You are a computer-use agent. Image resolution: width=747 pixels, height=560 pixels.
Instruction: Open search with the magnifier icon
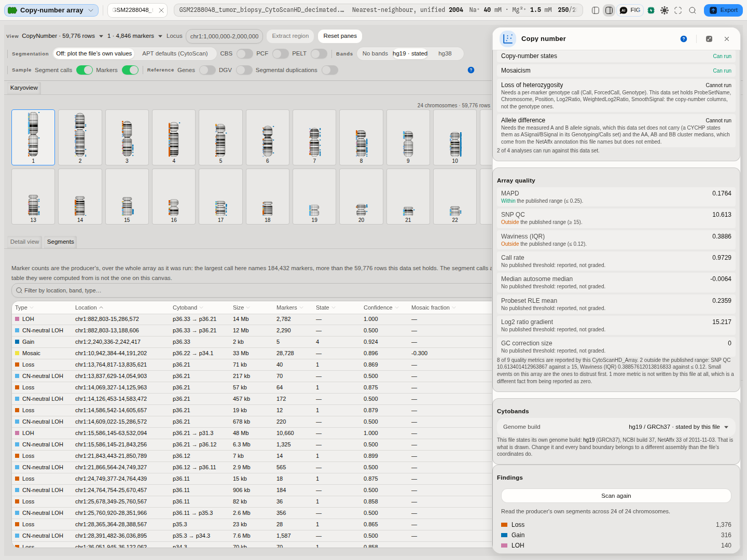click(693, 10)
